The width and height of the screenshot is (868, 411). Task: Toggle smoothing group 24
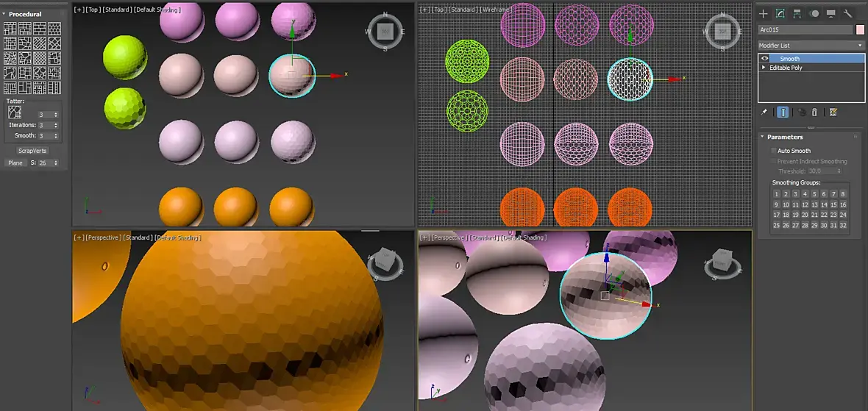click(843, 215)
